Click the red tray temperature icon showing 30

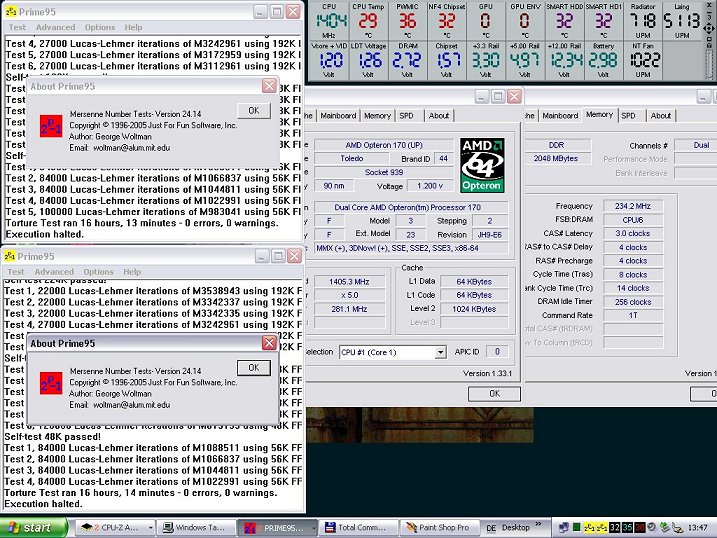pos(639,527)
